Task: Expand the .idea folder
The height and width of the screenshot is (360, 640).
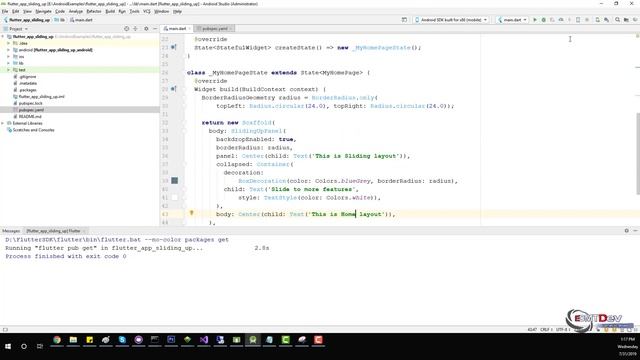Action: tap(9, 43)
